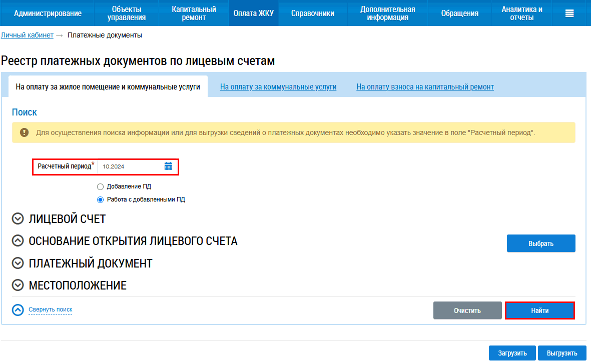Expand the МЕСТОПОЛОЖЕНИЕ section
This screenshot has height=364, width=591.
click(x=18, y=285)
